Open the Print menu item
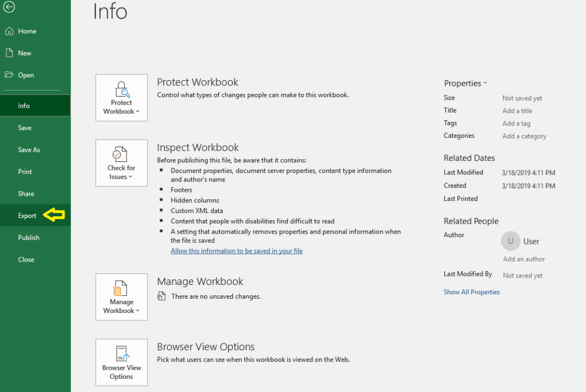Viewport: 586px width, 392px height. [x=26, y=171]
